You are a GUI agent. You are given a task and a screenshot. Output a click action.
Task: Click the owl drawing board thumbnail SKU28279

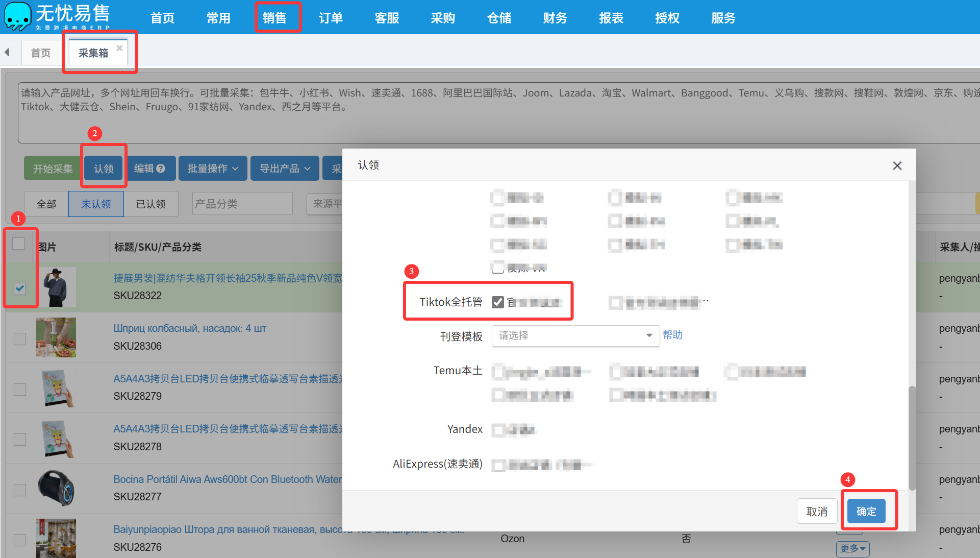tap(56, 388)
